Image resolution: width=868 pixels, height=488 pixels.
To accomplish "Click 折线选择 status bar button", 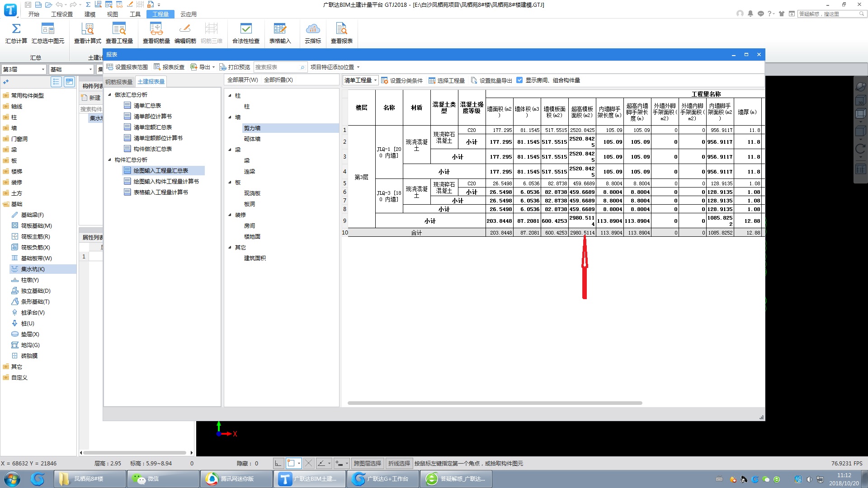I will (x=399, y=464).
